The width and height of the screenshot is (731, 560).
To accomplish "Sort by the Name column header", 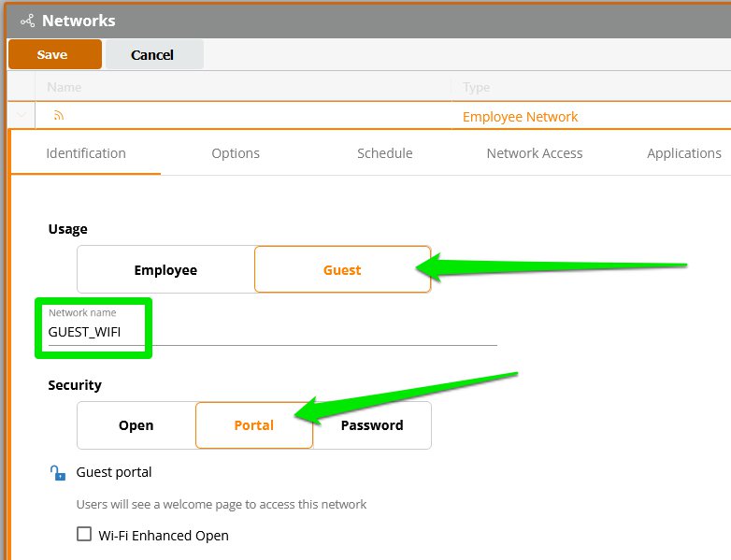I will [x=64, y=87].
